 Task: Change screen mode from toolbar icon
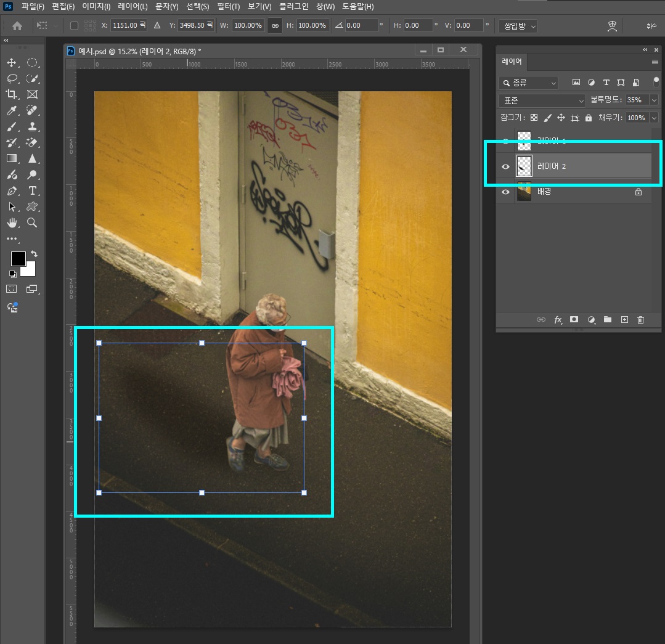coord(32,289)
